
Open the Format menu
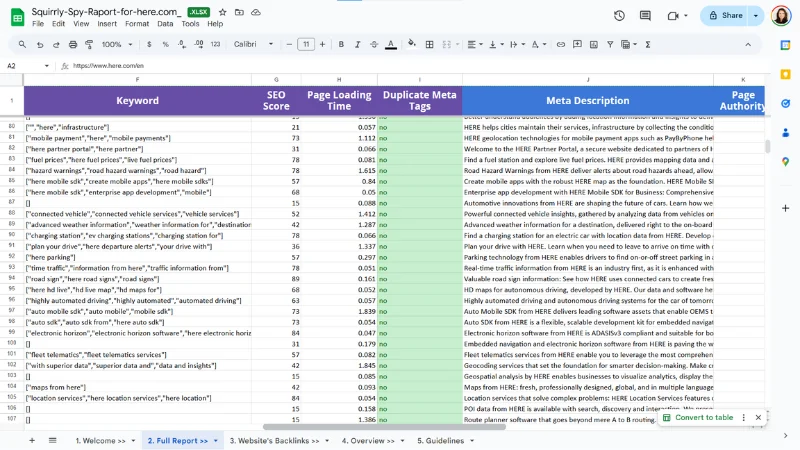pos(136,23)
